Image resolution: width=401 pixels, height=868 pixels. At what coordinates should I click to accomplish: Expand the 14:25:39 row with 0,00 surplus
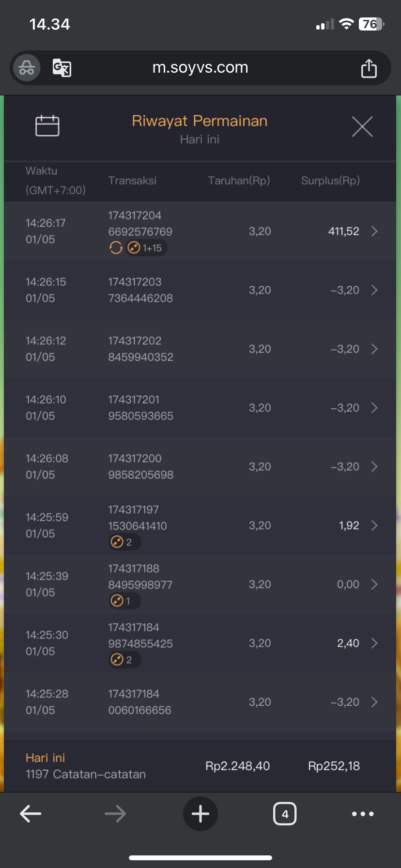374,585
